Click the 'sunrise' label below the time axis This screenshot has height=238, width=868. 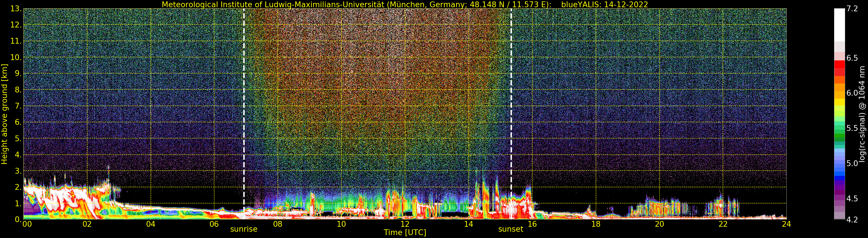244,229
